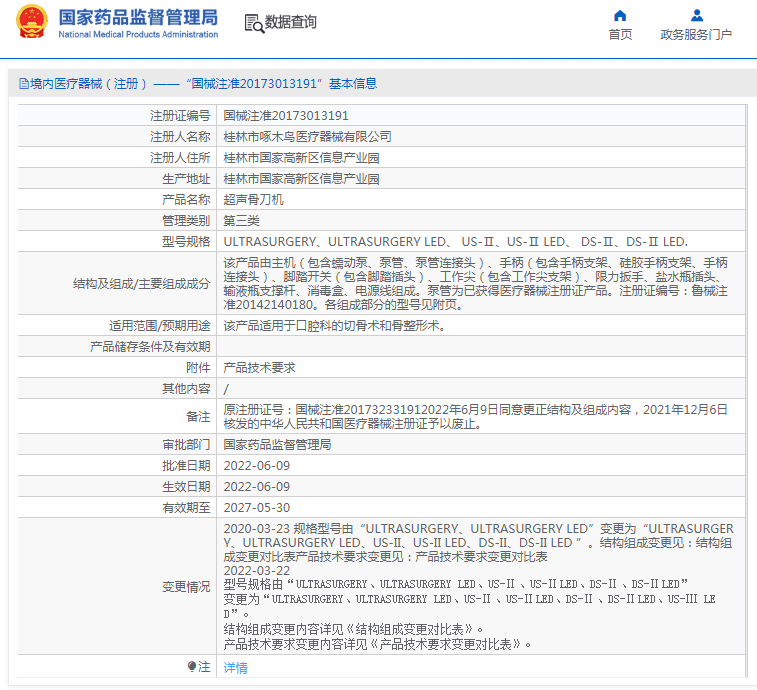
Task: Select 桂林市啄木鸟医疗器械有限公司 value
Action: click(x=307, y=137)
